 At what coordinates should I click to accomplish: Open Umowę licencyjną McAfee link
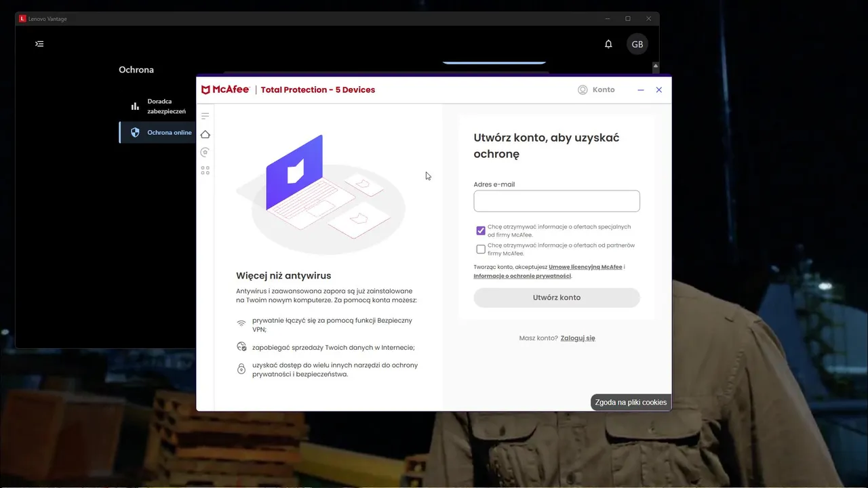[585, 267]
